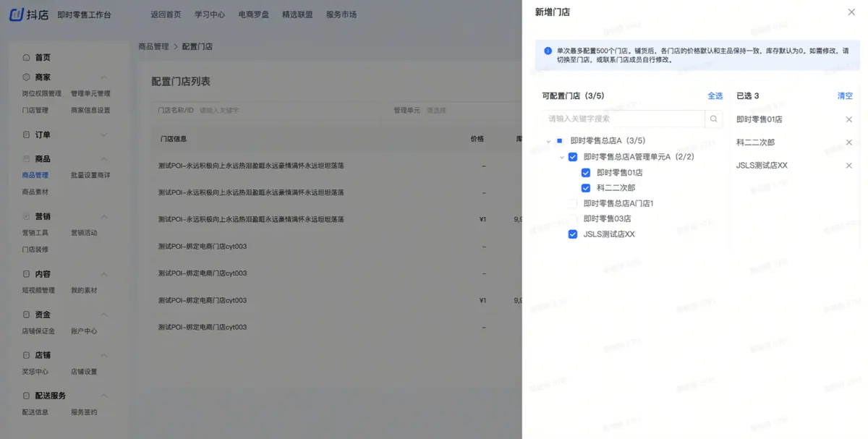Screen dimensions: 868x439
Task: Click the 配送服务 section icon
Action: coord(27,396)
